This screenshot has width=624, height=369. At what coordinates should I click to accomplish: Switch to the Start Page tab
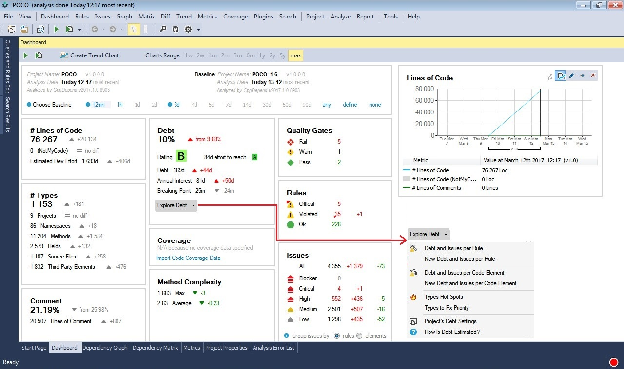click(x=34, y=348)
